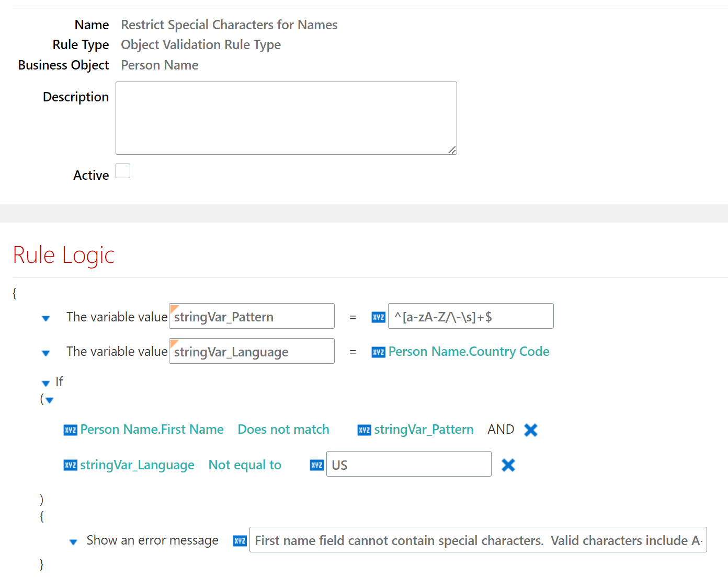Click the XYZ icon before Person Name.First Name

coord(70,430)
